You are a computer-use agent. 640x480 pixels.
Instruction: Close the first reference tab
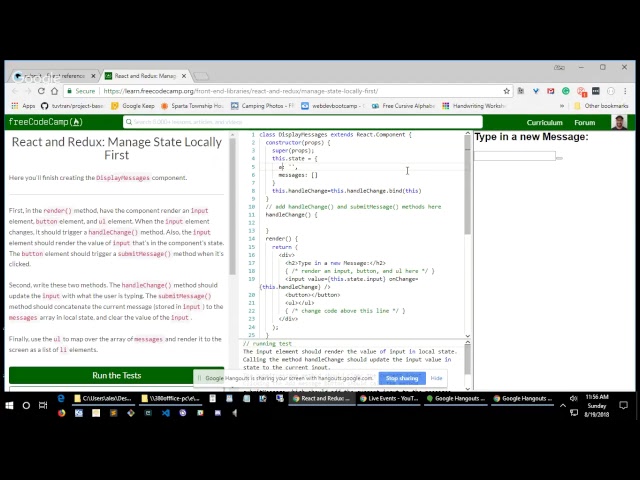pyautogui.click(x=93, y=76)
